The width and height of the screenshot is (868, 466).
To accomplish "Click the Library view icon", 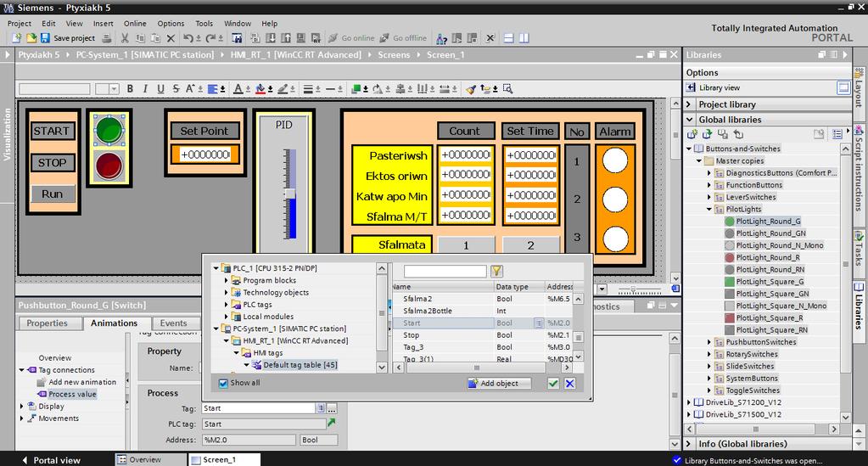I will (691, 87).
